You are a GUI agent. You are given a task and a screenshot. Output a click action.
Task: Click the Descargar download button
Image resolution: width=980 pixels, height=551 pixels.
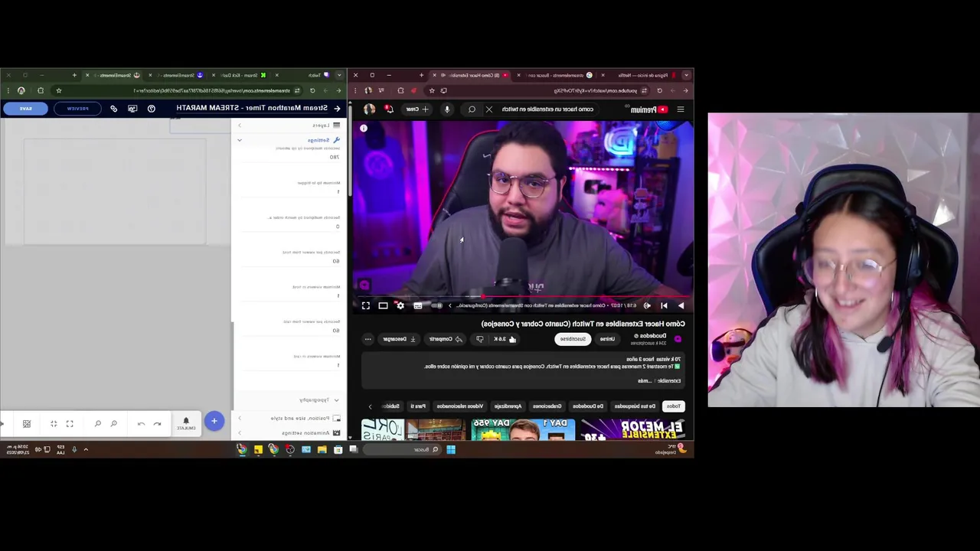[399, 339]
